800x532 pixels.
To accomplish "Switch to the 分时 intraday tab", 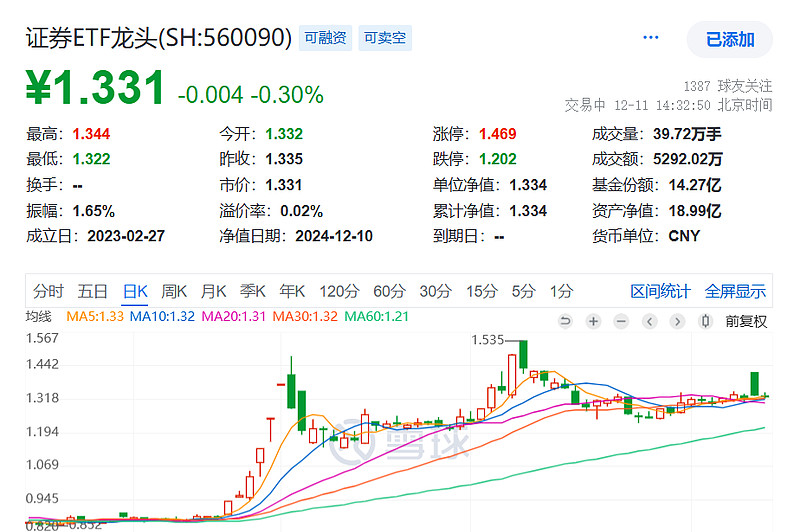I will (x=48, y=291).
